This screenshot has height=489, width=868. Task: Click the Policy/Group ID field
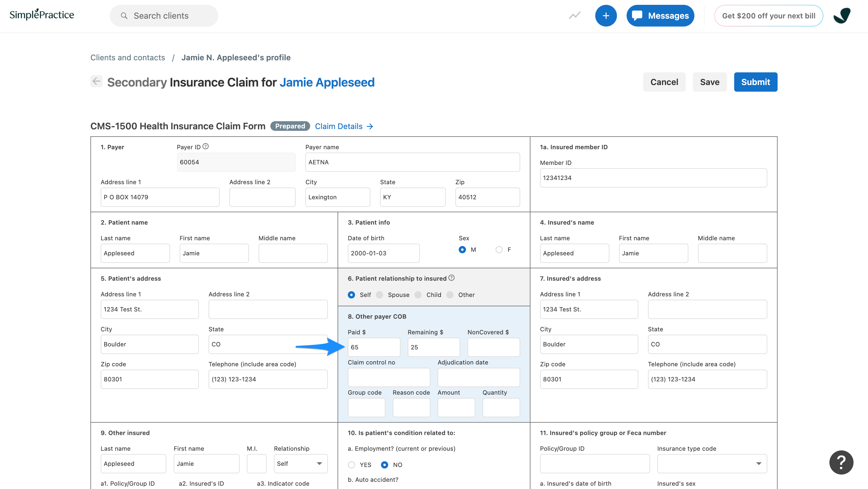595,463
